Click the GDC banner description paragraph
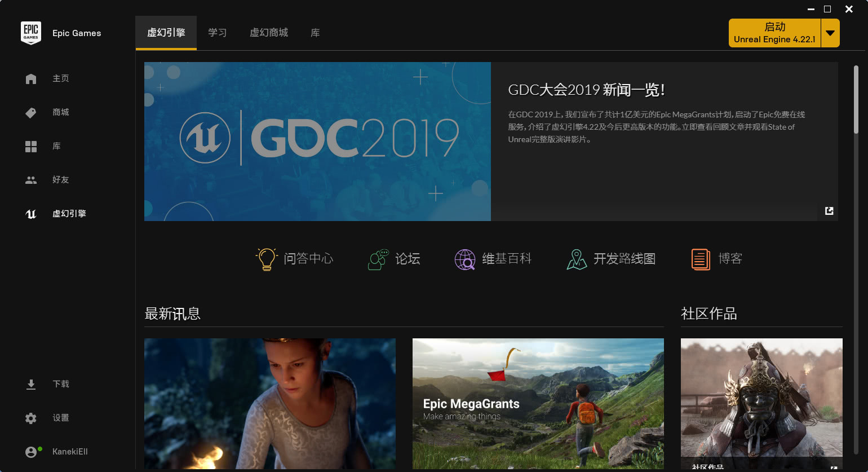Screen dimensions: 868x472 click(x=657, y=127)
